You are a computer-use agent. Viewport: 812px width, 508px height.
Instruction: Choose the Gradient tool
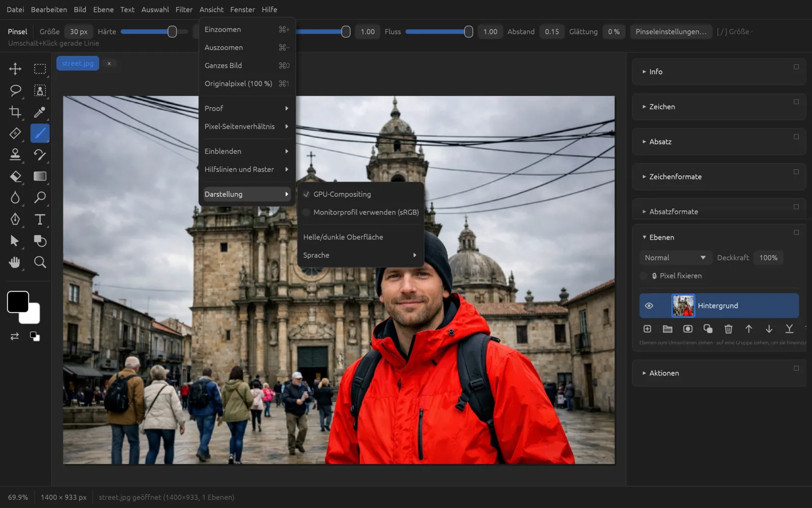tap(40, 176)
